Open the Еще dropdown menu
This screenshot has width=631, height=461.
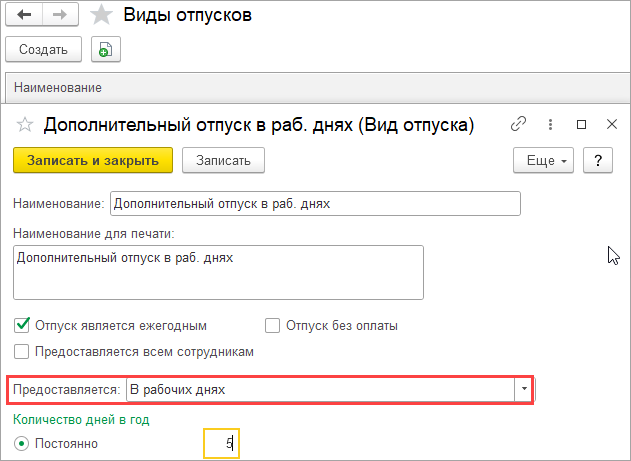pyautogui.click(x=543, y=160)
